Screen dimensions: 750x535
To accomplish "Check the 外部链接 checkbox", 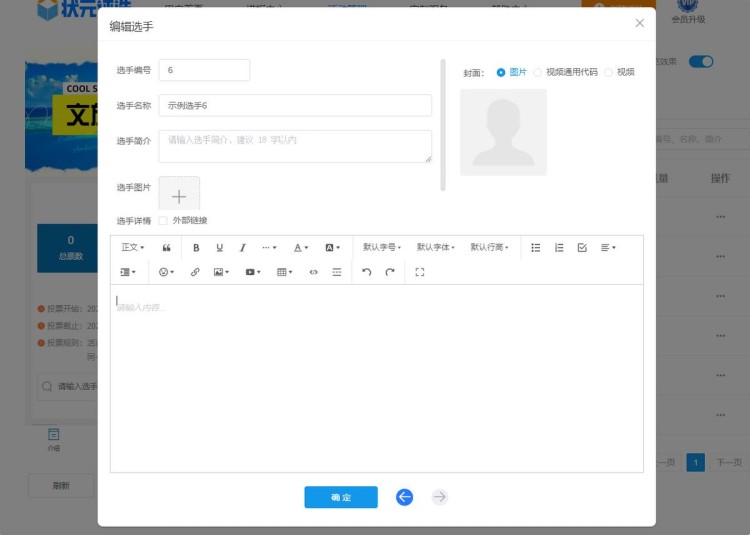I will [163, 221].
